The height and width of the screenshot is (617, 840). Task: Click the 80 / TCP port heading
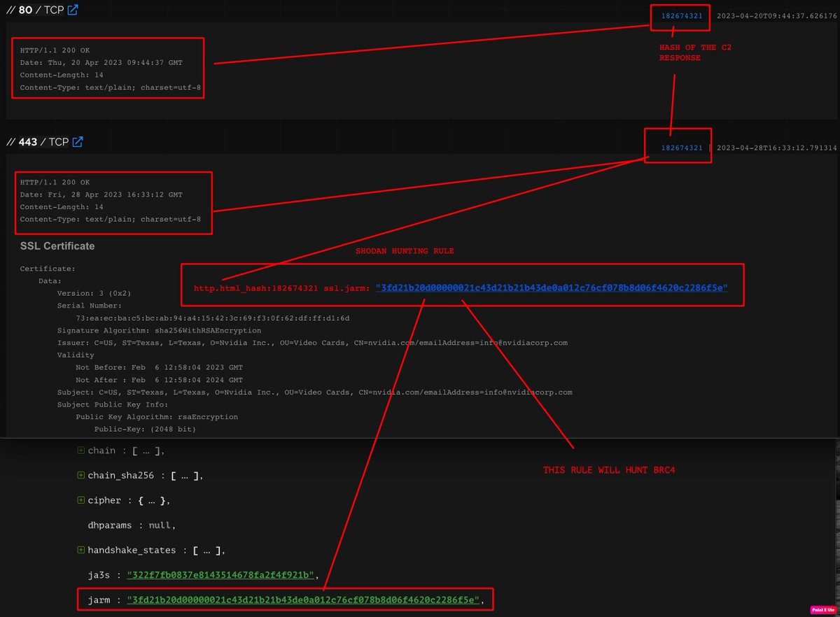[x=35, y=10]
